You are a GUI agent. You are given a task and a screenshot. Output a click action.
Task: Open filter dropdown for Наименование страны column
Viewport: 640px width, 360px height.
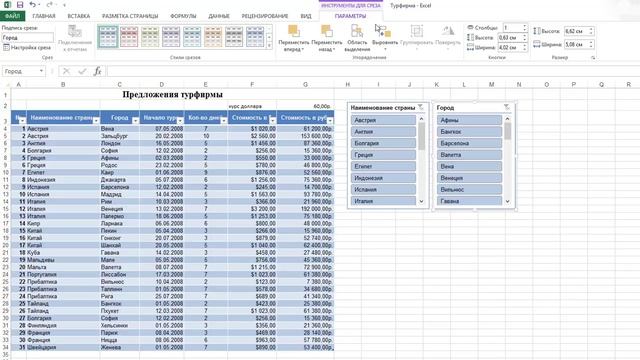pos(96,120)
